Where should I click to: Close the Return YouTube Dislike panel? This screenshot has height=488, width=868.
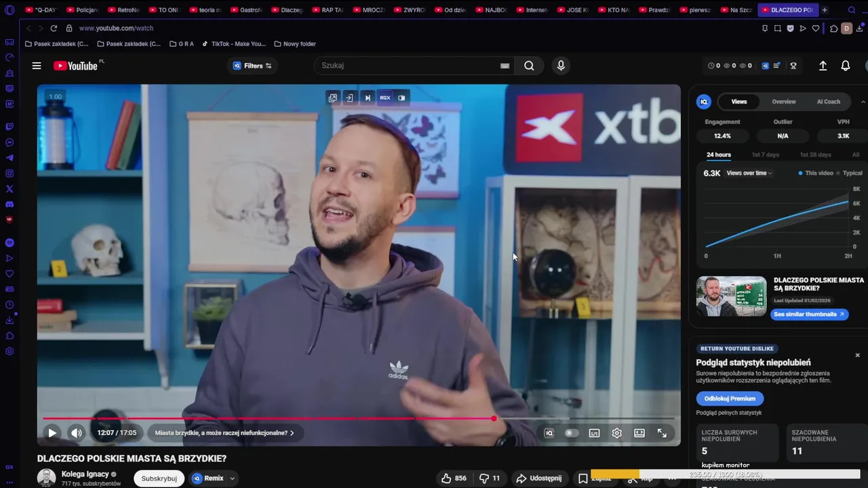pos(857,355)
